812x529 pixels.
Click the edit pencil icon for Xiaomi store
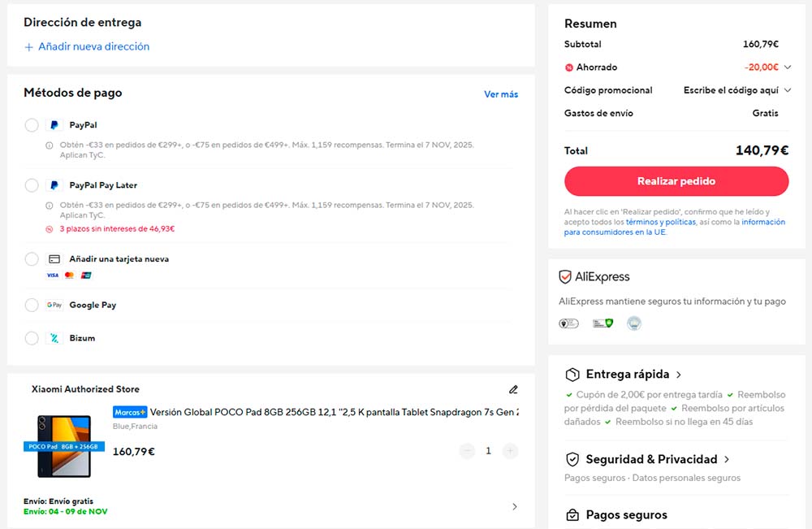(512, 389)
